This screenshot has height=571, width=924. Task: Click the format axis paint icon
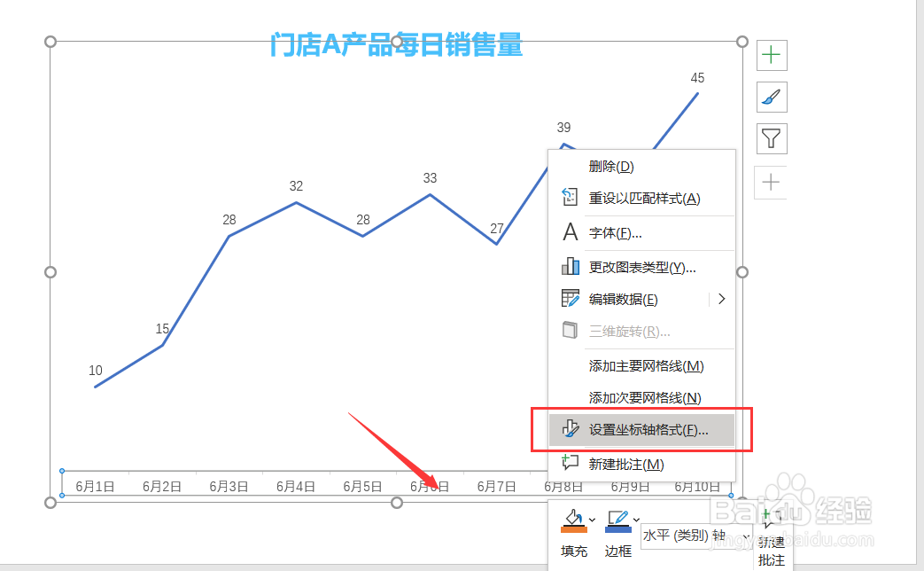click(x=570, y=429)
